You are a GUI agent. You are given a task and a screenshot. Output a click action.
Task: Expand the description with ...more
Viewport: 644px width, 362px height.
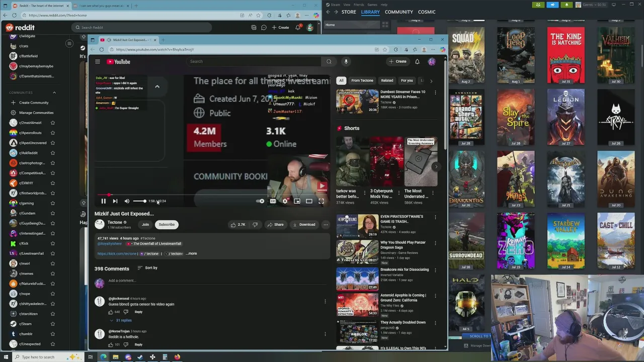point(192,253)
